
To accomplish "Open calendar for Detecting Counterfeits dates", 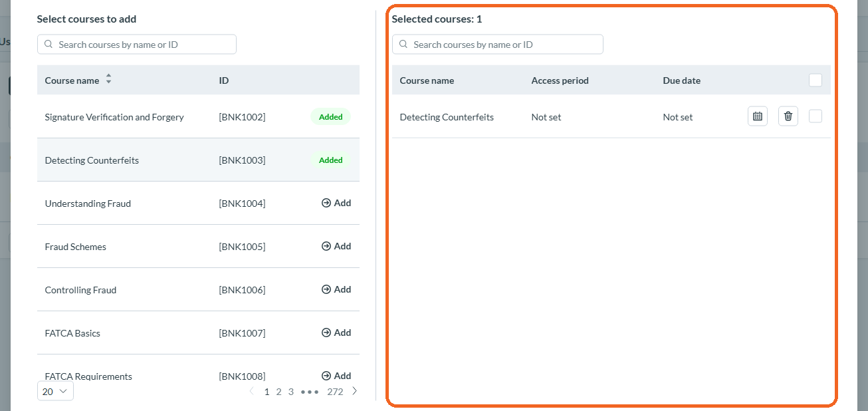I will coord(757,116).
